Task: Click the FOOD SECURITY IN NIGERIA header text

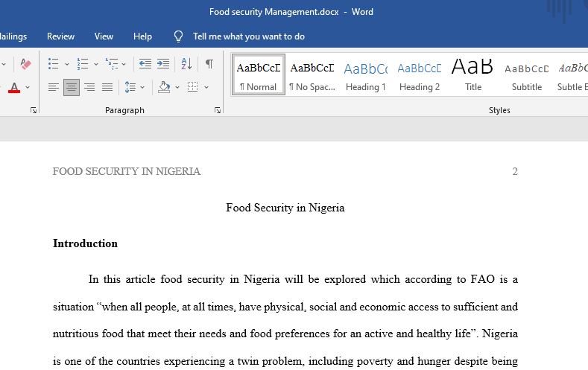Action: (x=127, y=171)
